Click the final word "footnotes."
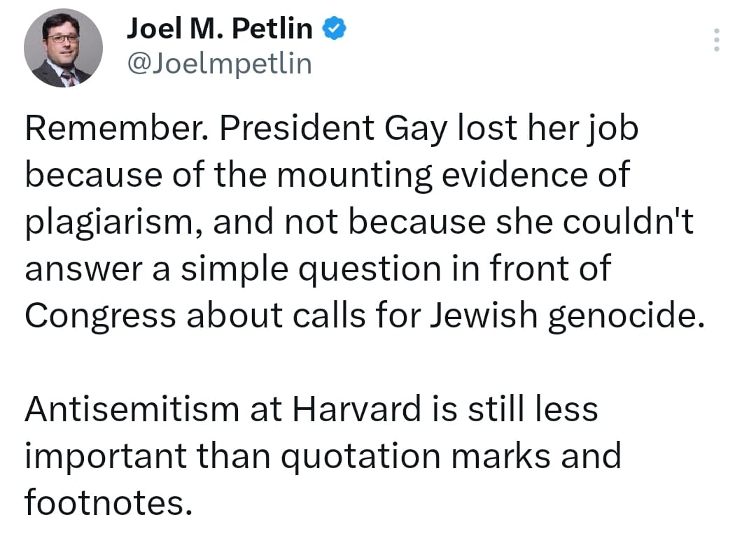Viewport: 756px width, 536px height. [108, 501]
